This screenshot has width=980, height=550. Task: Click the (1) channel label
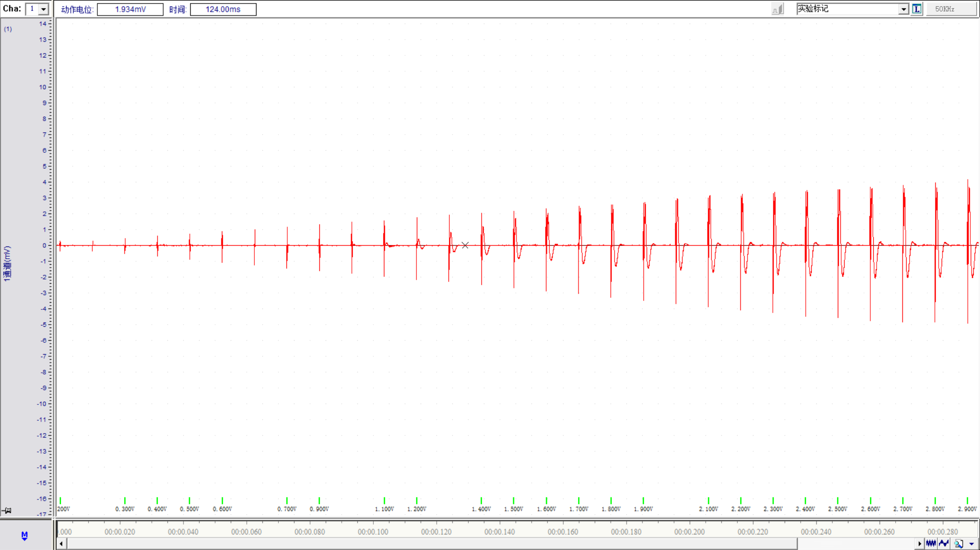(8, 29)
